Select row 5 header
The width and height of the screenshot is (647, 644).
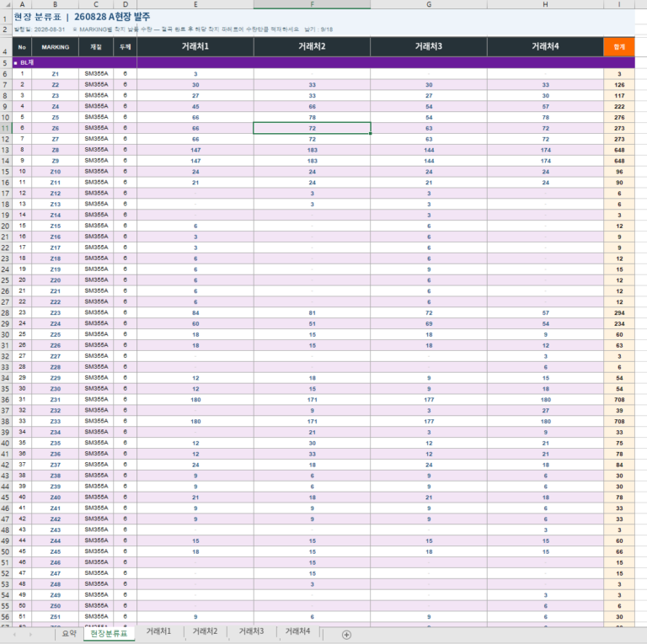pyautogui.click(x=6, y=62)
